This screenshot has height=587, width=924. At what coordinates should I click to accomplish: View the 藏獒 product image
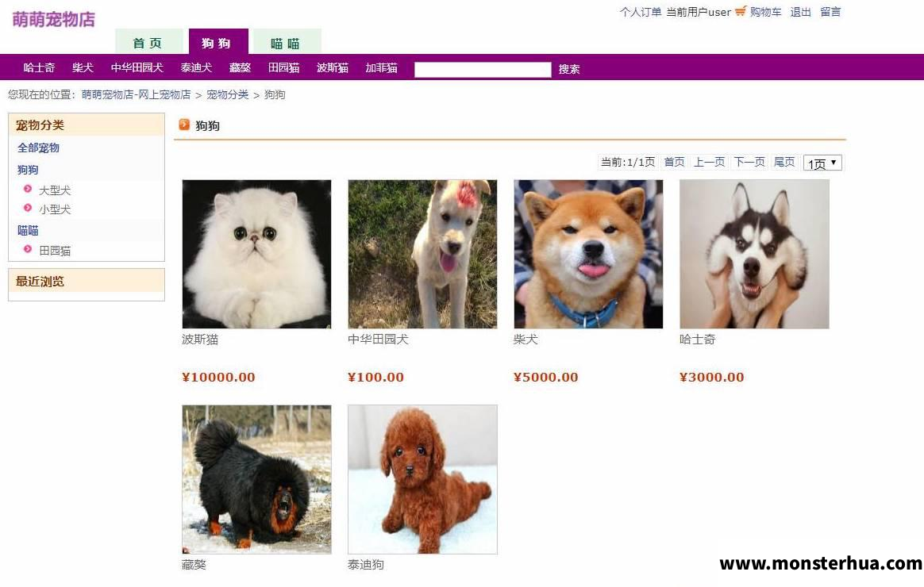tap(256, 479)
